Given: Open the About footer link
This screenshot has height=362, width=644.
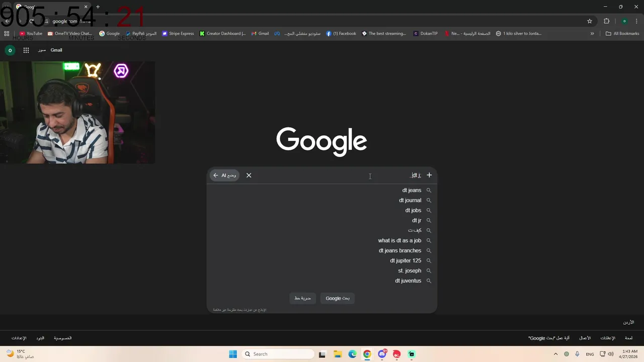Looking at the screenshot, I should pos(628,338).
